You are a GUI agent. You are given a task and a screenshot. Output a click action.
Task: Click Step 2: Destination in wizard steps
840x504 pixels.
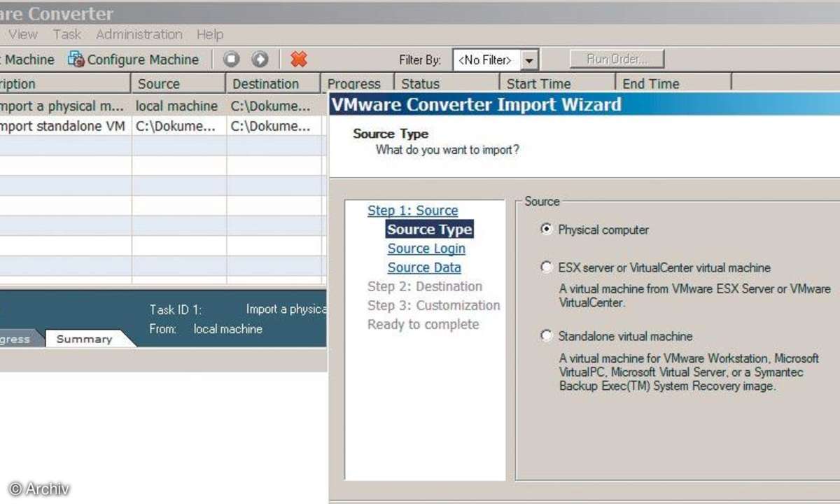pyautogui.click(x=425, y=286)
